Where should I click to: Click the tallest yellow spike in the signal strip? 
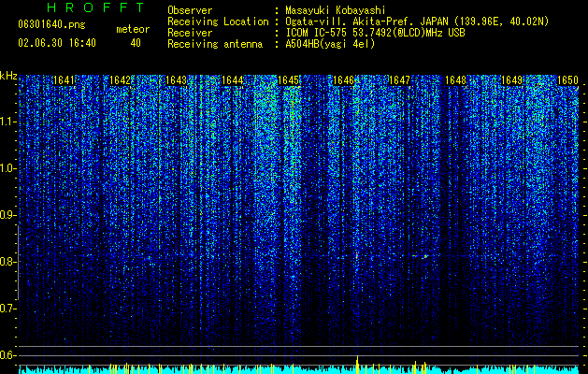(357, 365)
